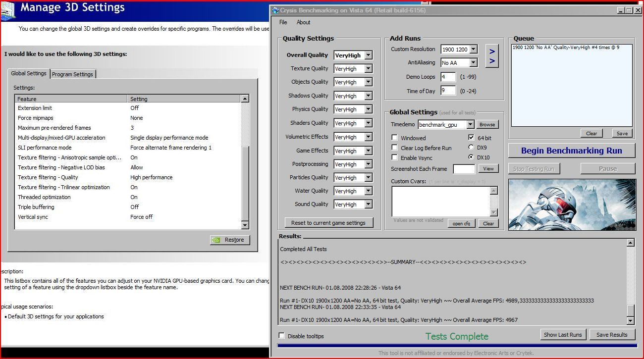This screenshot has height=359, width=644.
Task: Enable the Windowed checkbox
Action: pos(395,138)
